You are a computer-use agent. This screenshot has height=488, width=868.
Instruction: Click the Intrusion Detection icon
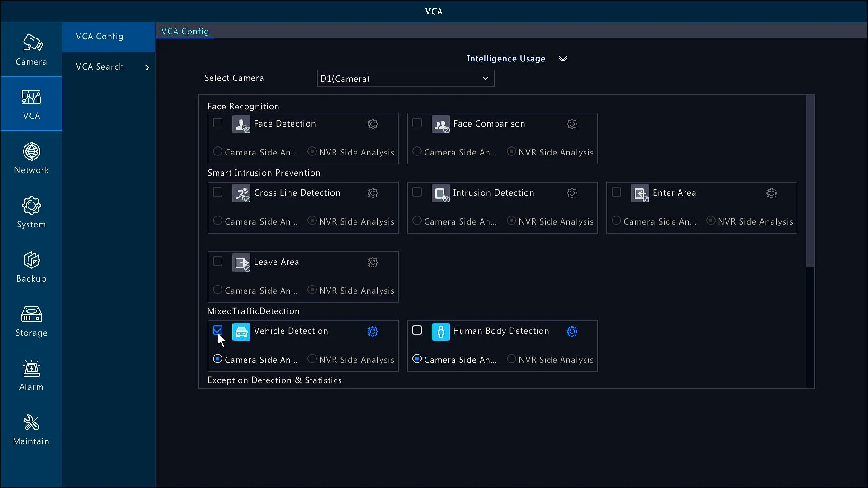pyautogui.click(x=441, y=192)
